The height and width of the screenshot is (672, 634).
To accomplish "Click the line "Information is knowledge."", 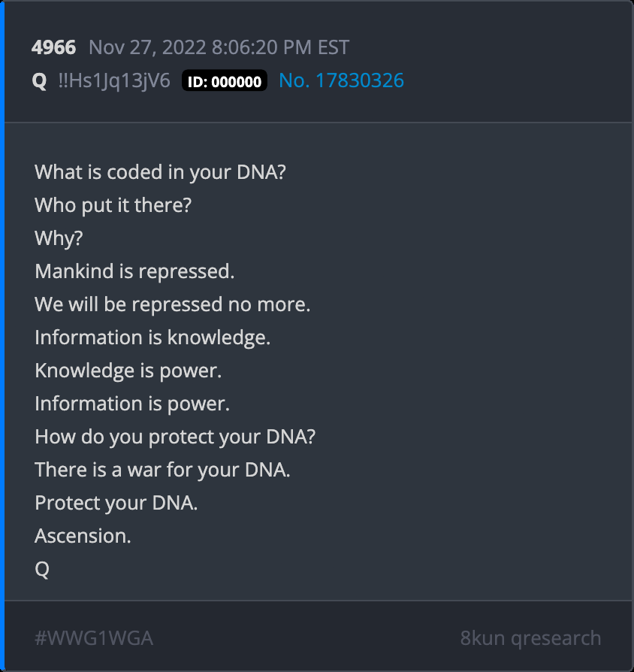I will coord(152,337).
